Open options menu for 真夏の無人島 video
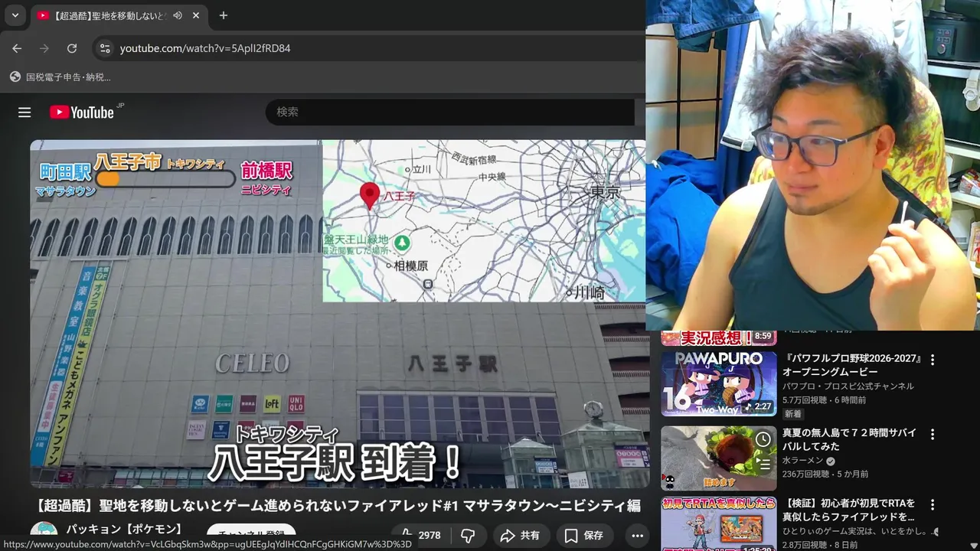980x551 pixels. click(x=933, y=434)
